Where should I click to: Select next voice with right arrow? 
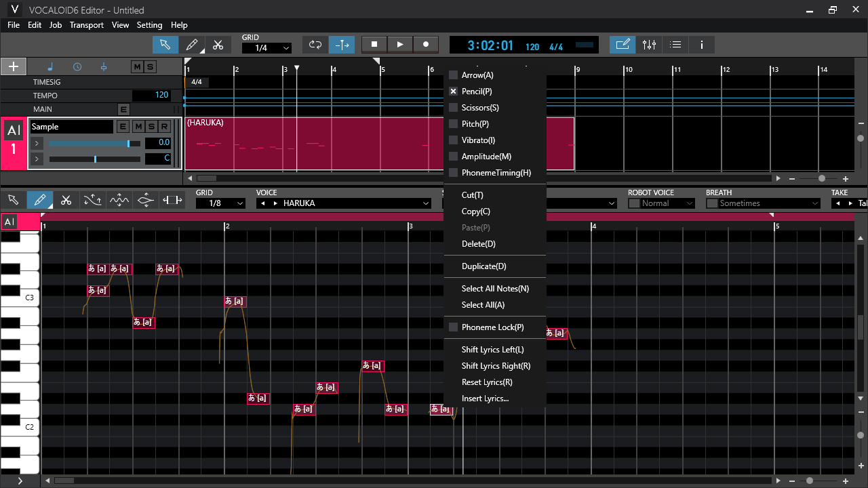click(x=275, y=203)
